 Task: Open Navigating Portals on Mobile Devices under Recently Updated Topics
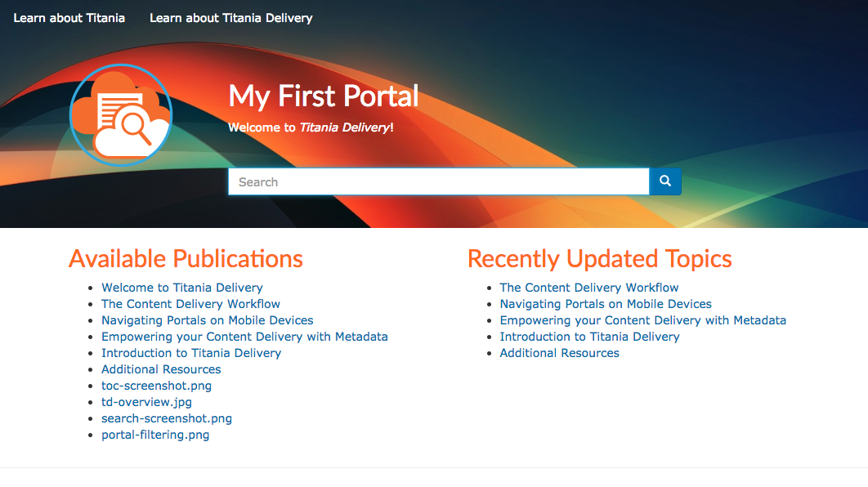tap(606, 304)
